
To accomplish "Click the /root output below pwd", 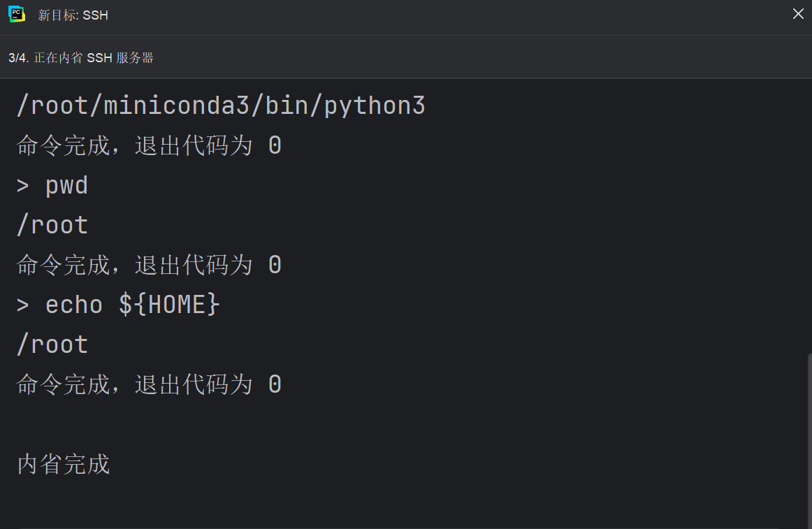I will click(52, 226).
